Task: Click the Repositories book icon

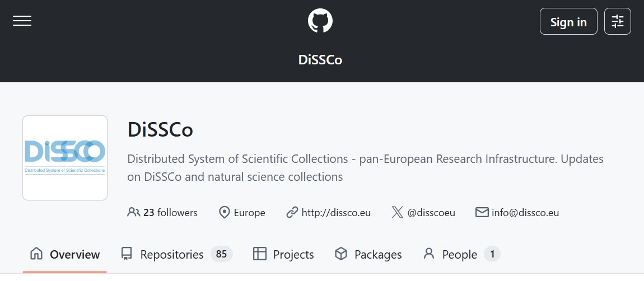Action: (x=127, y=254)
